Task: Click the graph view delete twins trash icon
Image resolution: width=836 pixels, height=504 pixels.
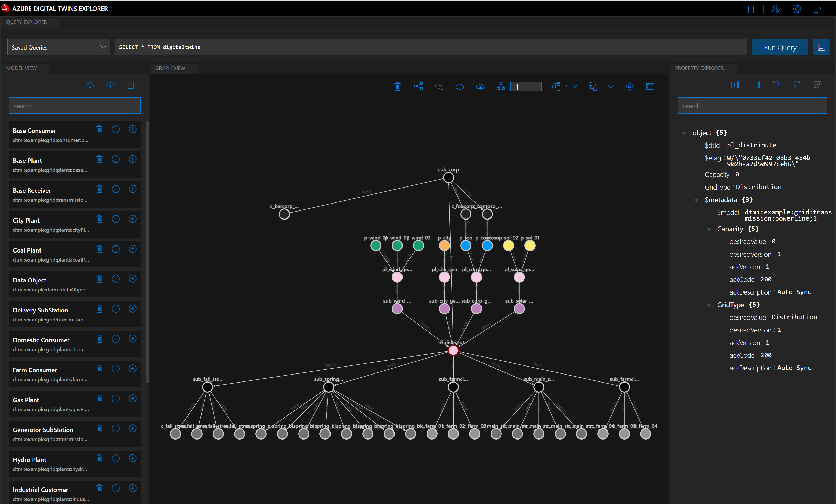Action: (x=397, y=86)
